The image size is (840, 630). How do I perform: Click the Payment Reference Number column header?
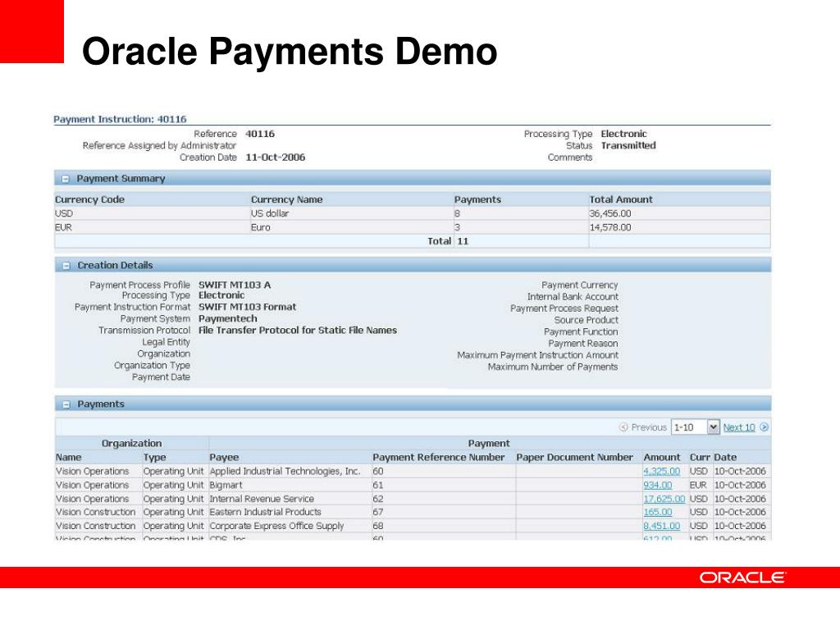click(438, 458)
